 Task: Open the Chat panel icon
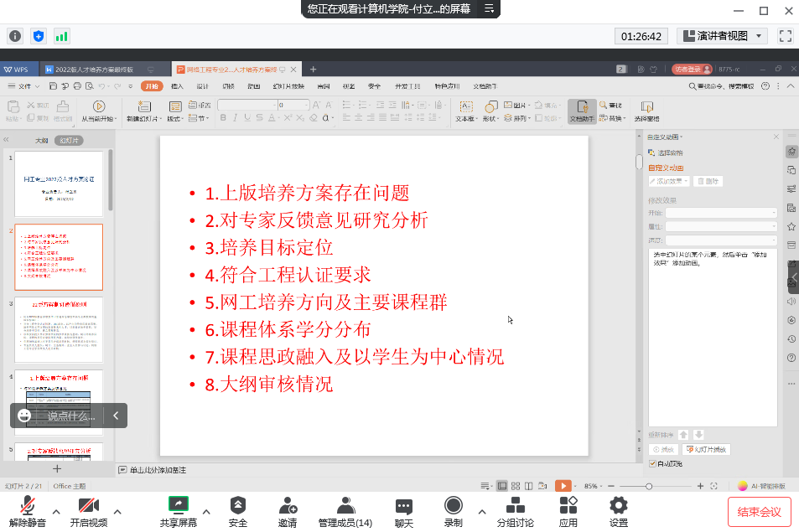click(404, 505)
